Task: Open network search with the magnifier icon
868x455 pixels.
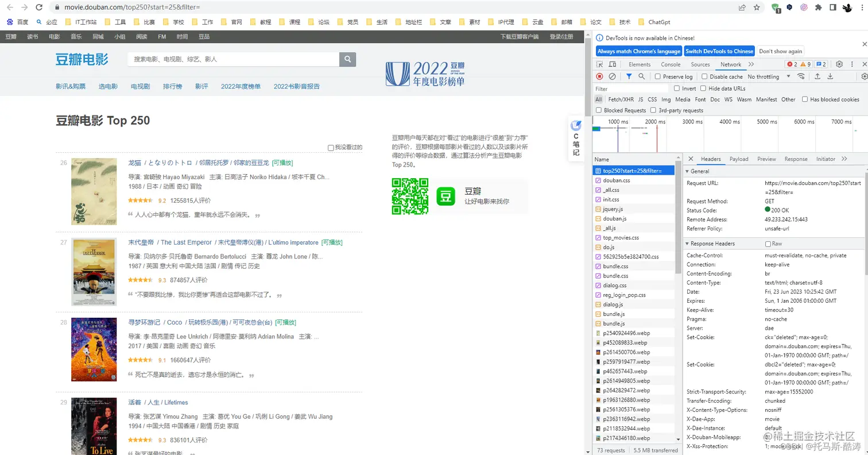Action: pyautogui.click(x=642, y=76)
